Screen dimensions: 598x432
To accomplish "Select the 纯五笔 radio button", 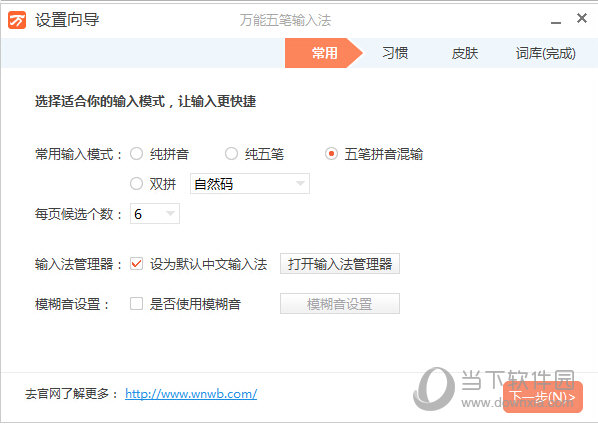I will point(231,154).
